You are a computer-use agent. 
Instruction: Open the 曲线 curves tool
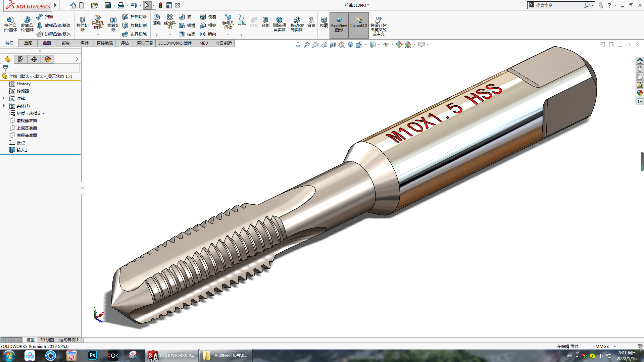[x=242, y=20]
